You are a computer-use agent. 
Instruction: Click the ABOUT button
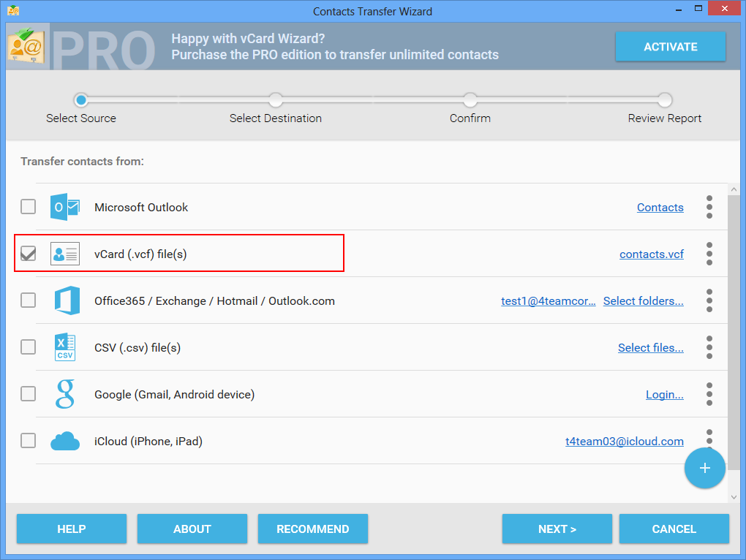[192, 529]
